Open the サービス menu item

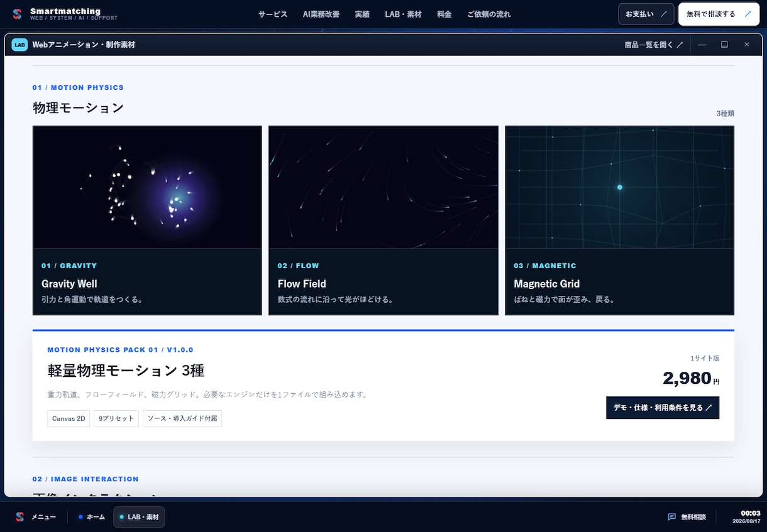point(273,14)
